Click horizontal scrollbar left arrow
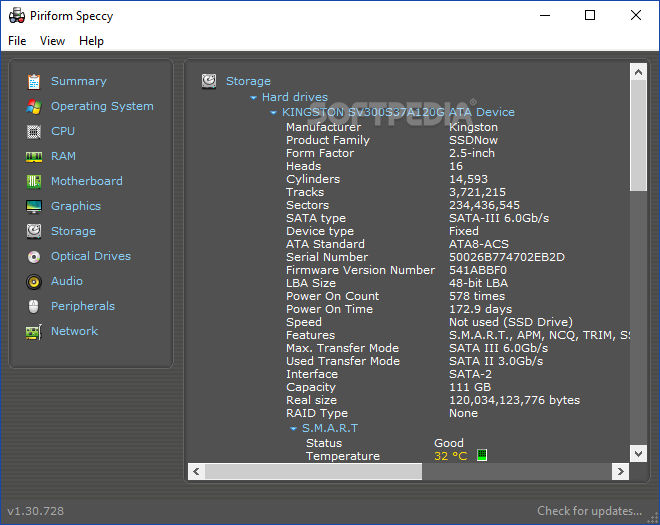 (196, 472)
